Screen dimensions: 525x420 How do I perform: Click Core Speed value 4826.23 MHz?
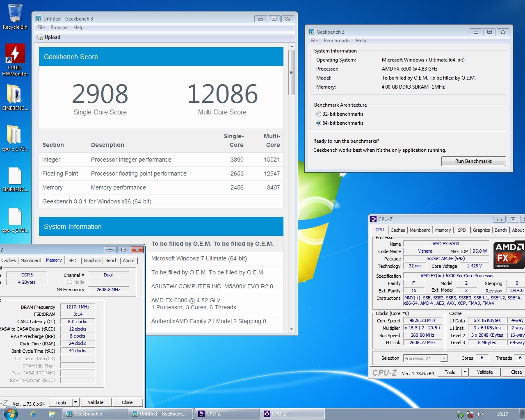(x=422, y=321)
